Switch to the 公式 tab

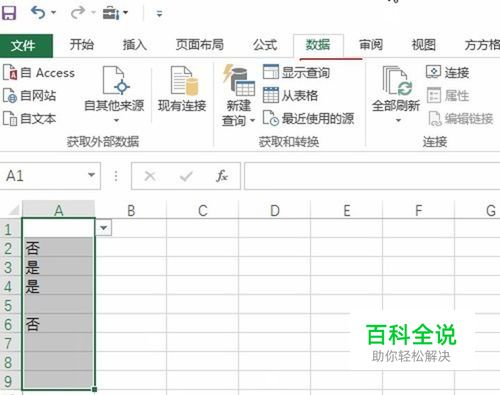265,45
